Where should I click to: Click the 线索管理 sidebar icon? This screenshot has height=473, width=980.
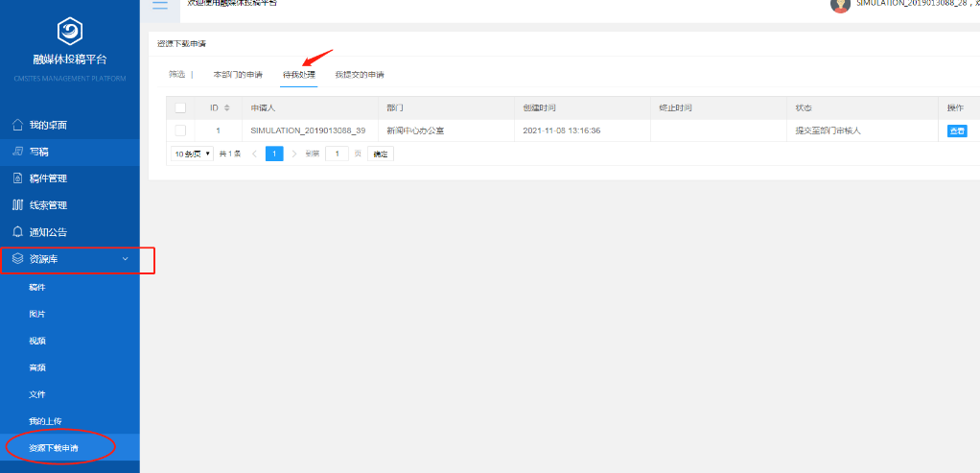click(x=16, y=205)
